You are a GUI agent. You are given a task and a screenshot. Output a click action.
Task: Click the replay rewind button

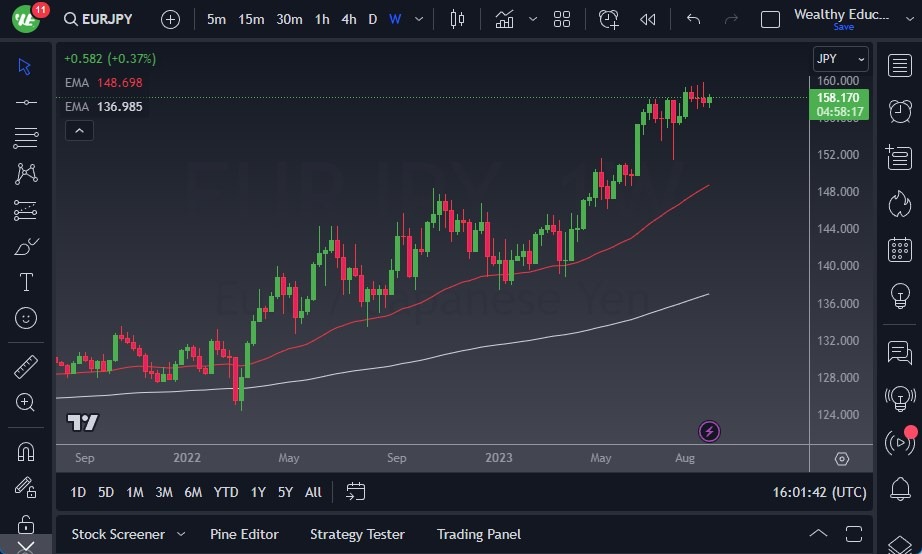click(648, 19)
